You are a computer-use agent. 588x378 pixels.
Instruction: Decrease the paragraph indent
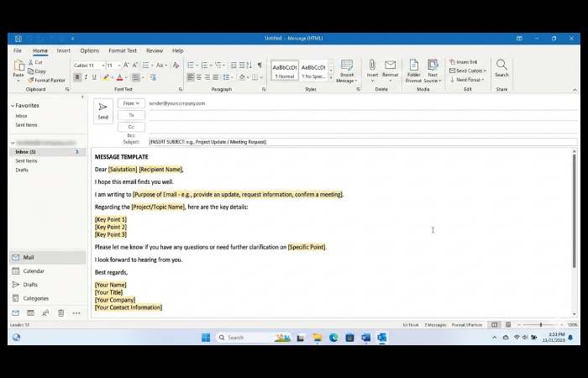point(234,66)
